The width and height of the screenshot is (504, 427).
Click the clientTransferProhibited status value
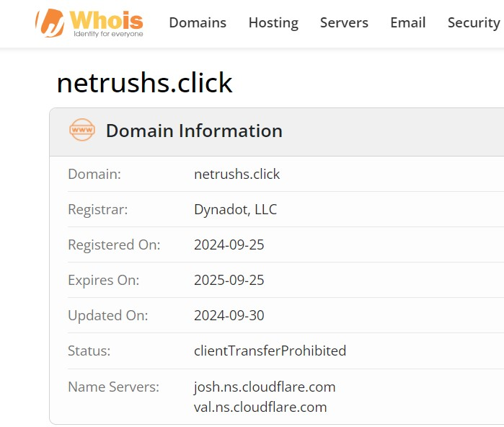[x=270, y=351]
